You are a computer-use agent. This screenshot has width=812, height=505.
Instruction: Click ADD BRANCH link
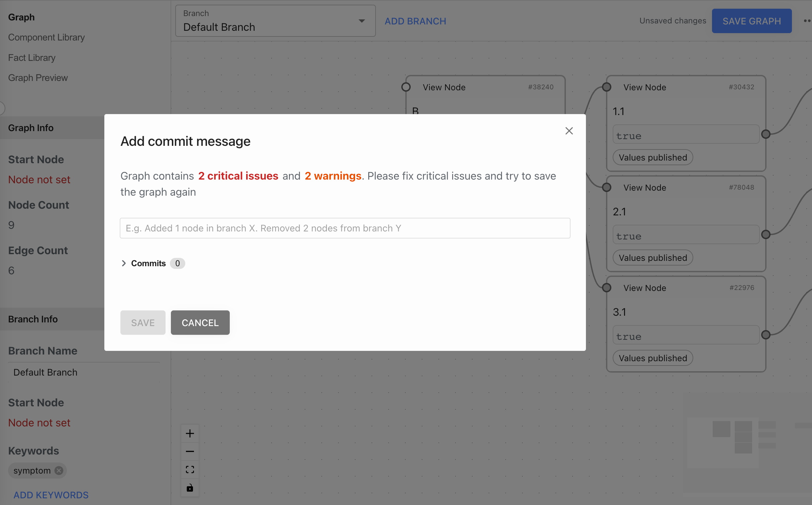[x=415, y=21]
